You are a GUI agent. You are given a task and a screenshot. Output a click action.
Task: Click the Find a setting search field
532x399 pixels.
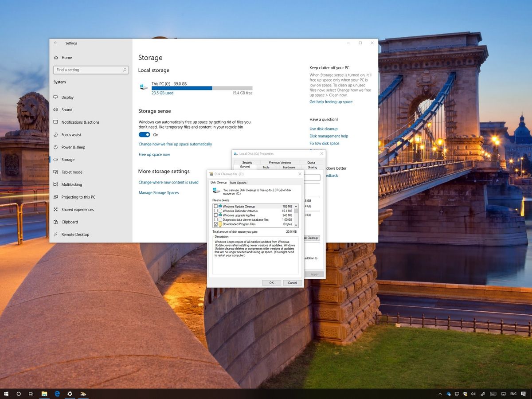(91, 70)
